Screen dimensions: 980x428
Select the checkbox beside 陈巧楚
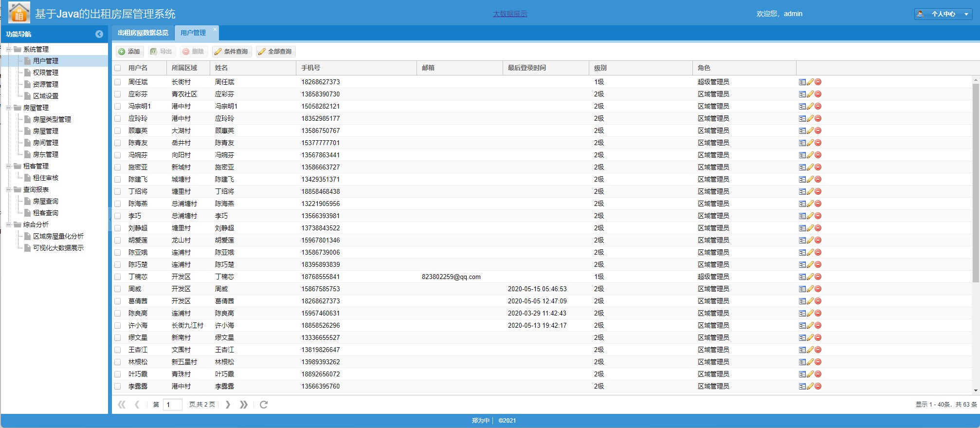(x=118, y=264)
